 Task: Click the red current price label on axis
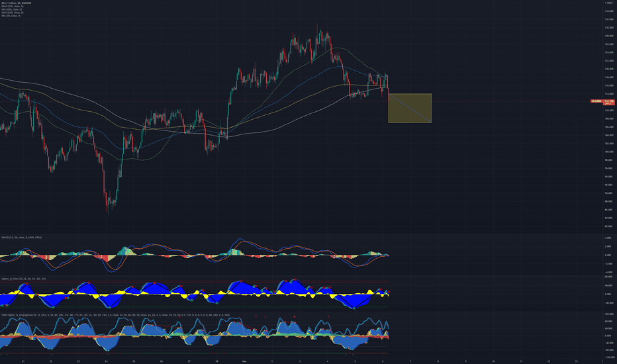click(x=609, y=101)
